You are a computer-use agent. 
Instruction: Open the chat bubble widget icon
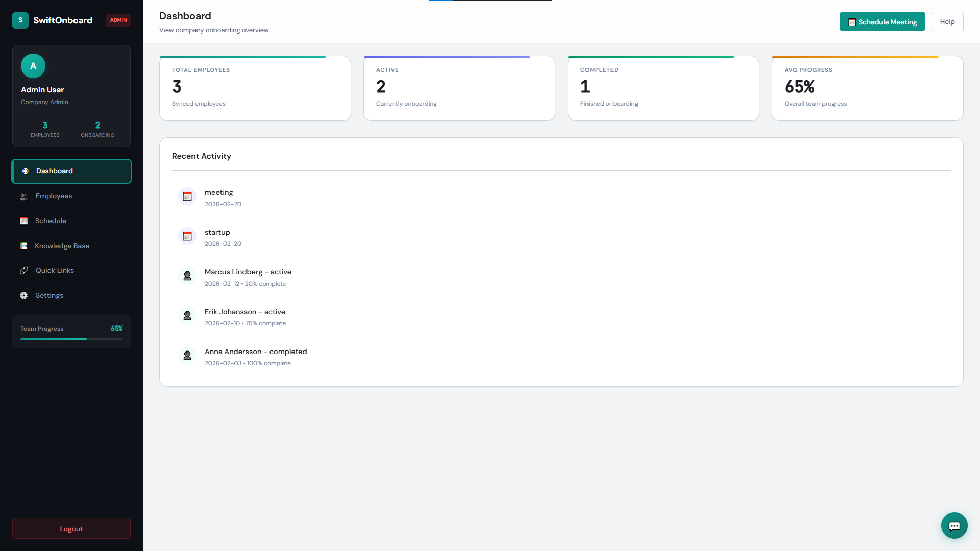pos(954,525)
